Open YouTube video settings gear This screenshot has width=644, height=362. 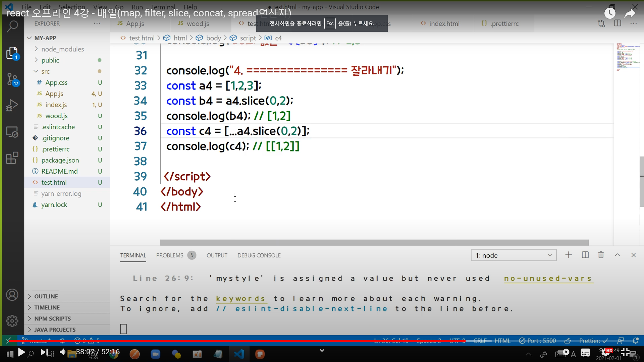[x=606, y=352]
